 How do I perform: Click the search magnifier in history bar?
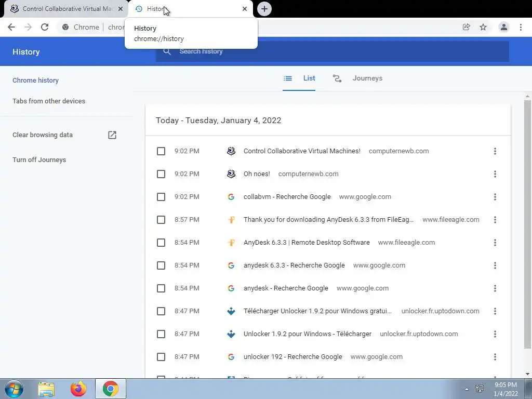[x=167, y=51]
